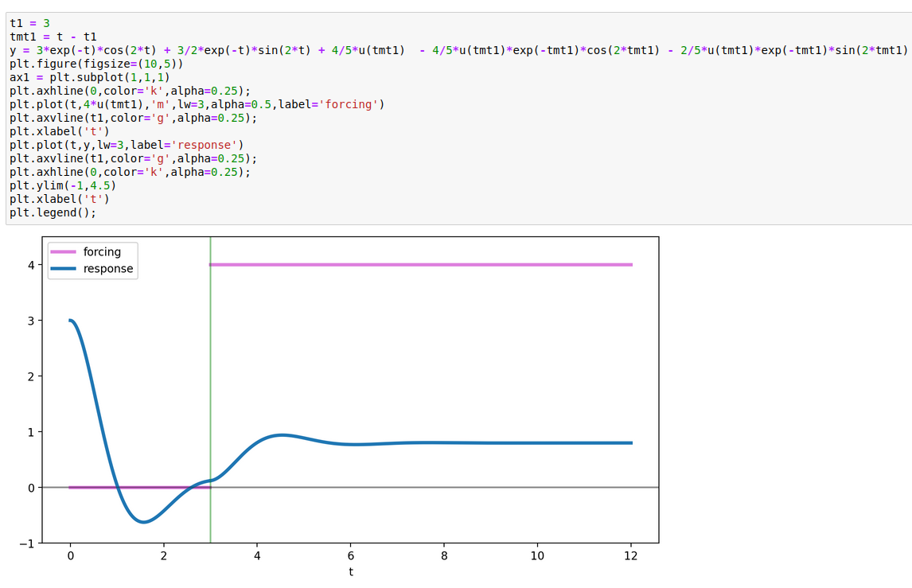
Task: Click the y-axis tick label 4
Action: tap(31, 265)
